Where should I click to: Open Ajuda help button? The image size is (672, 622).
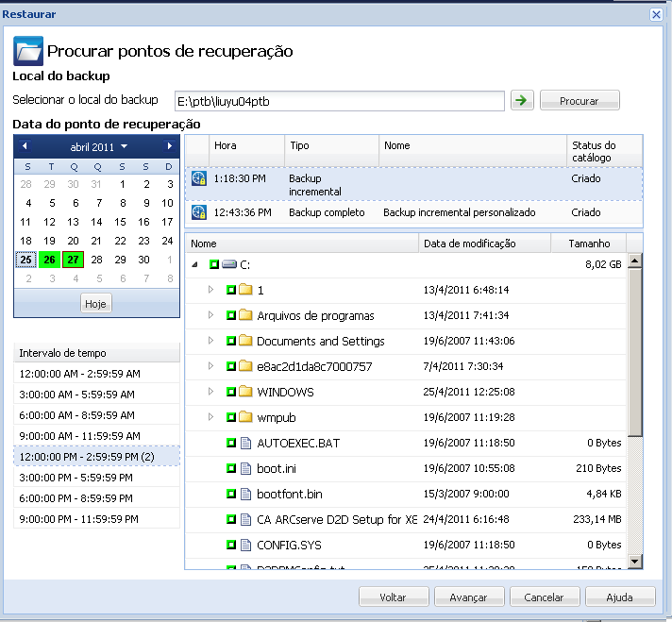click(x=620, y=597)
